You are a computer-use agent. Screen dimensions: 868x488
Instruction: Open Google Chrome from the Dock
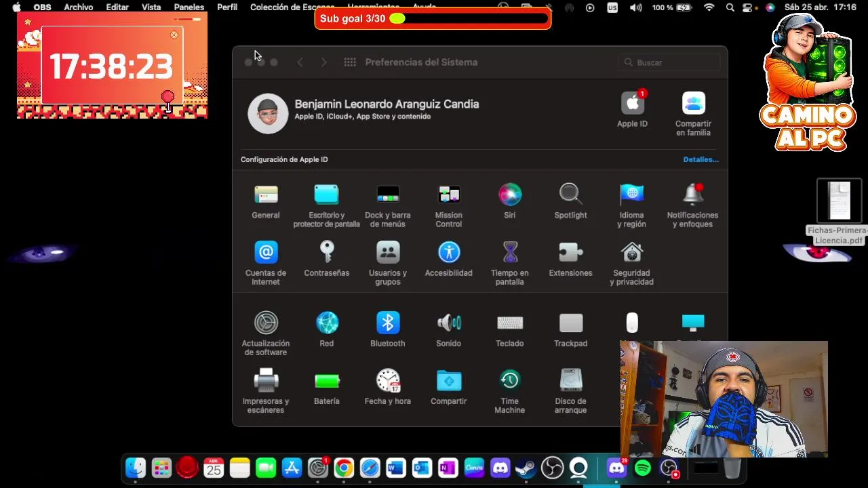click(x=344, y=468)
